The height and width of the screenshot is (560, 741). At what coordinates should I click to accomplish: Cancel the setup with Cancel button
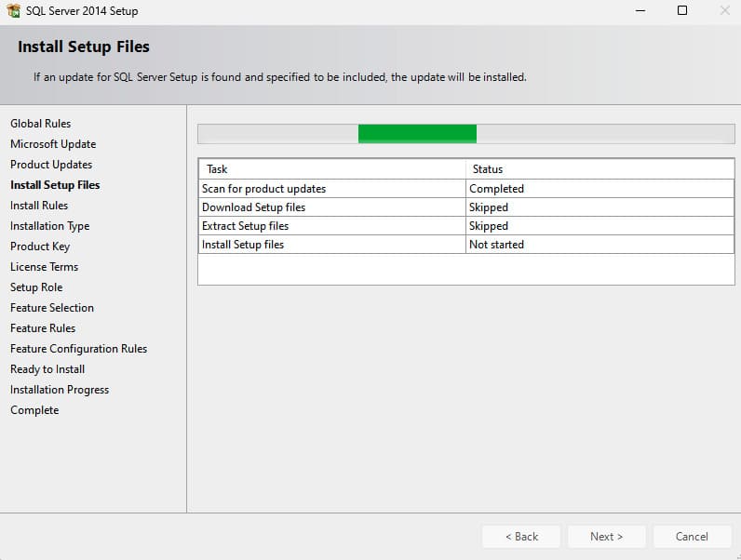point(692,537)
